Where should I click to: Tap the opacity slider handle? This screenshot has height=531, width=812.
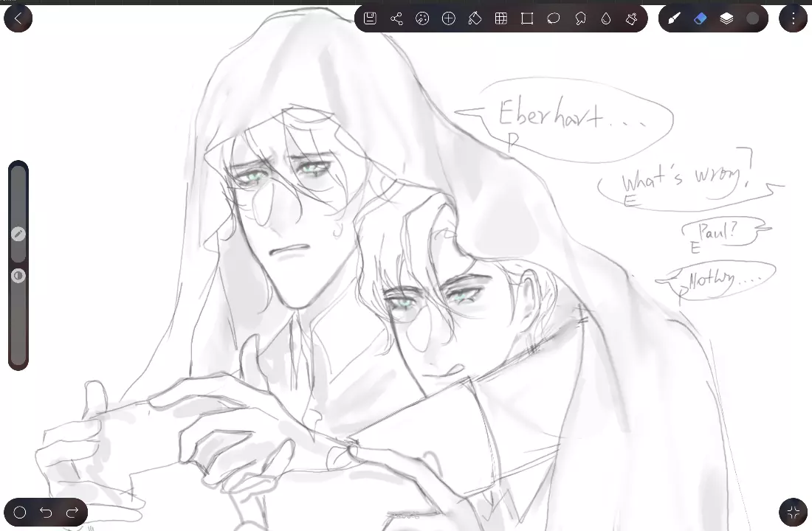point(18,275)
